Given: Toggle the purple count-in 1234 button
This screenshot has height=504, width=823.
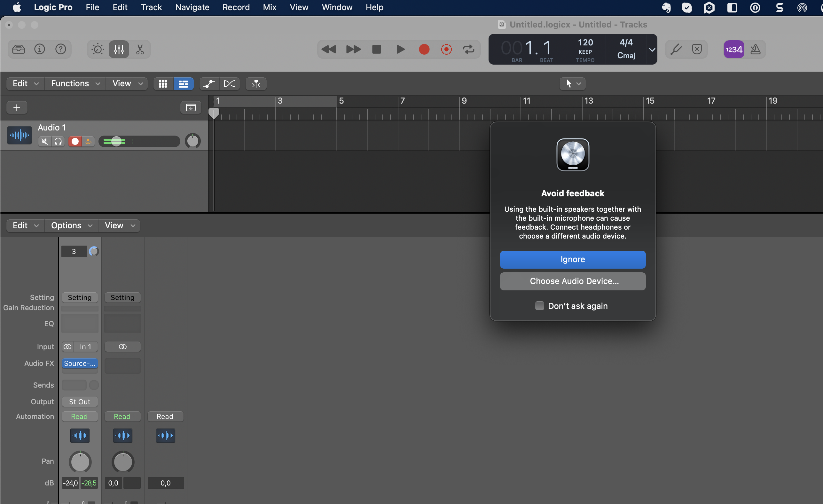Looking at the screenshot, I should coord(733,50).
